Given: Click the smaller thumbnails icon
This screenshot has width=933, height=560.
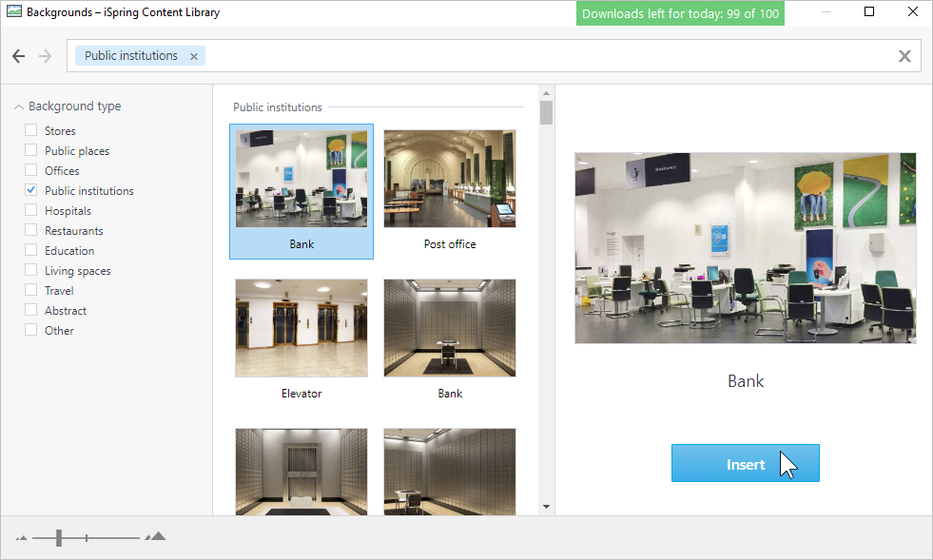Looking at the screenshot, I should pos(22,538).
